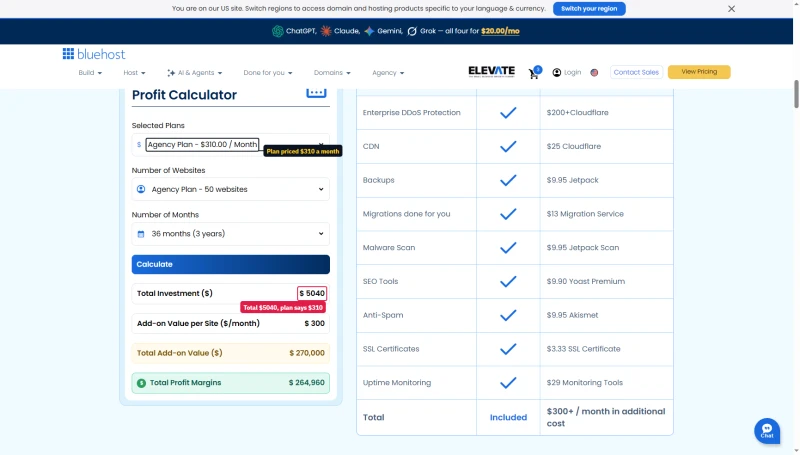Expand the Host menu
Image resolution: width=800 pixels, height=455 pixels.
[134, 72]
